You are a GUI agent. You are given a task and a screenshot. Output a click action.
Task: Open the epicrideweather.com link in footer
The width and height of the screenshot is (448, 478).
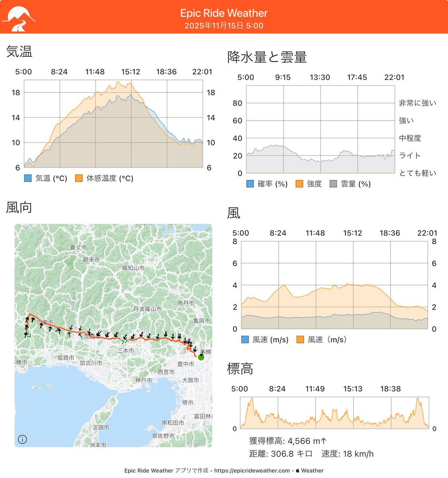(252, 470)
